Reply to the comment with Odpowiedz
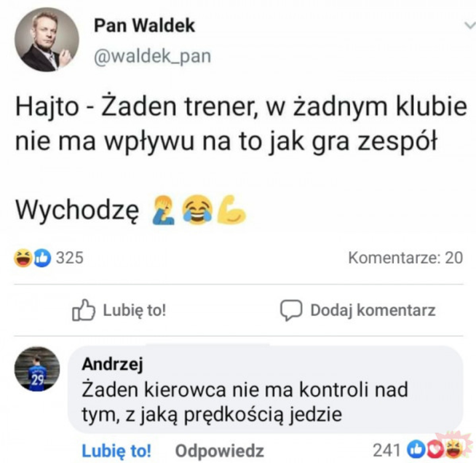This screenshot has height=463, width=476. (x=219, y=451)
